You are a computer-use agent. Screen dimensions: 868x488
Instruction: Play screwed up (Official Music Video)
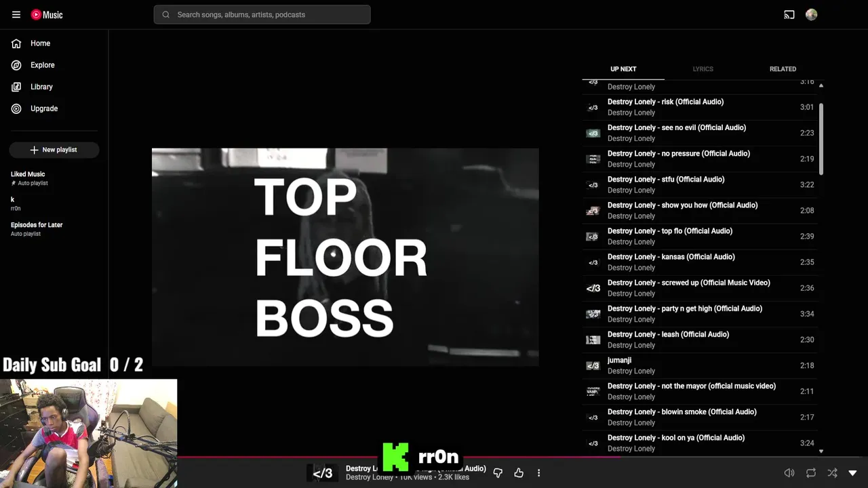click(x=700, y=287)
